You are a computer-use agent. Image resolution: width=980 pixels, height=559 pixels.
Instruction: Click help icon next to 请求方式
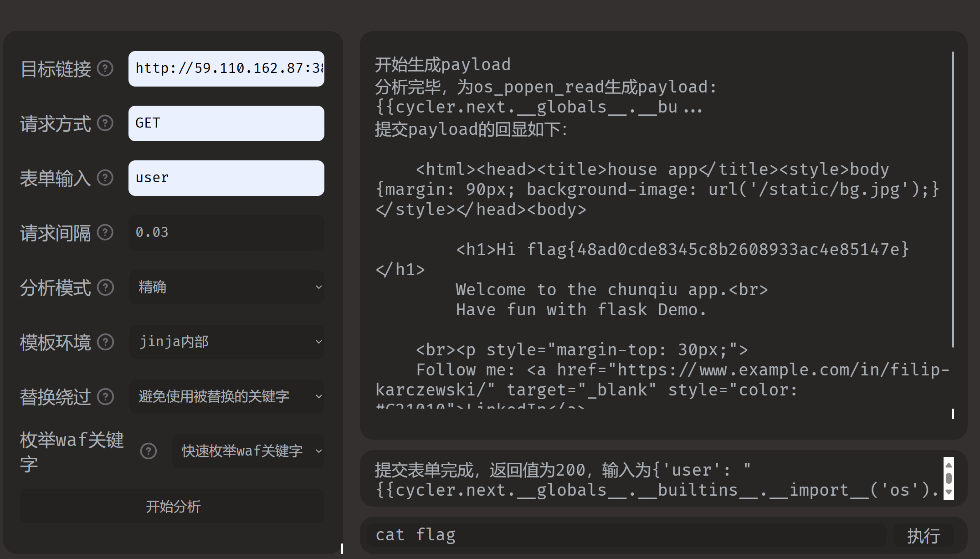coord(105,123)
